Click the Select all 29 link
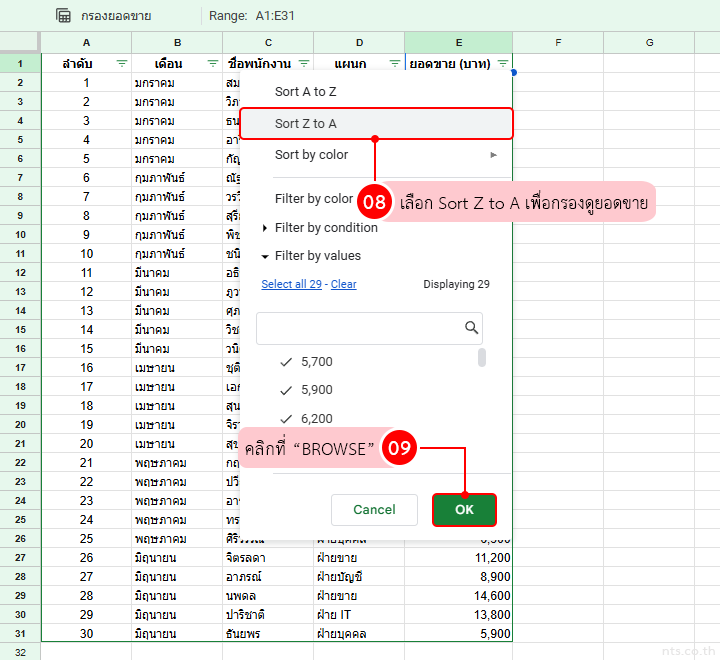 click(x=291, y=284)
